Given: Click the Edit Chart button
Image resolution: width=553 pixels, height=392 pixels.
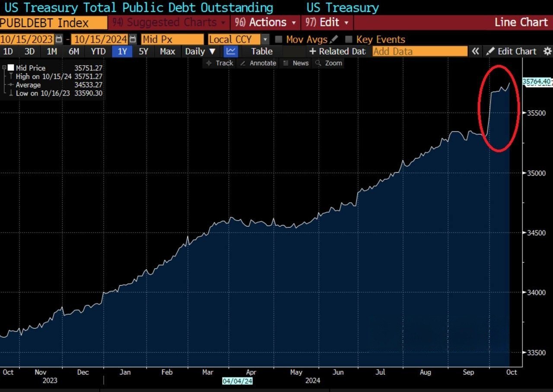Looking at the screenshot, I should (x=512, y=51).
